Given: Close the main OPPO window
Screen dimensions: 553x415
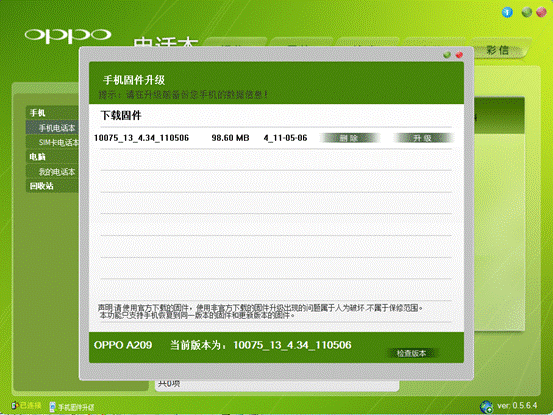Looking at the screenshot, I should coord(541,12).
